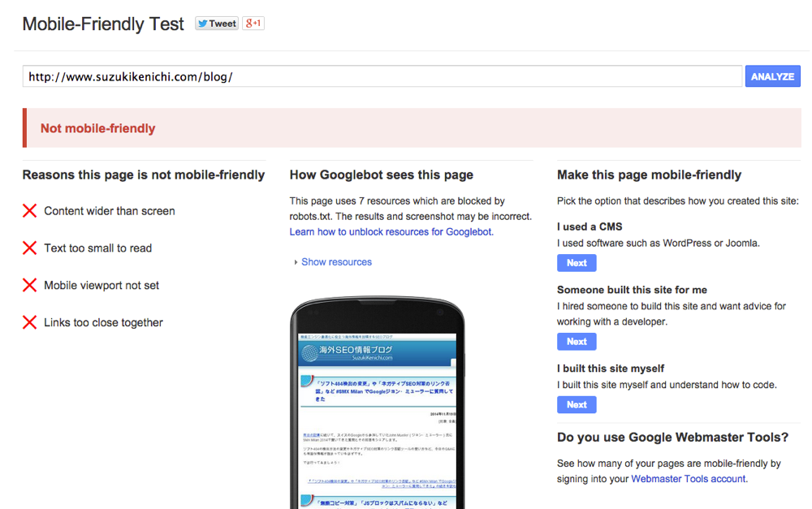Click the How Googlebot sees this page heading

(x=381, y=175)
